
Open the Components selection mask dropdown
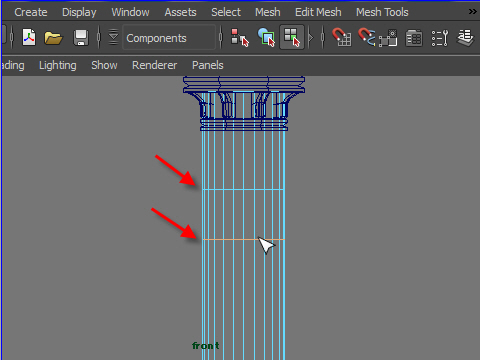coord(169,38)
